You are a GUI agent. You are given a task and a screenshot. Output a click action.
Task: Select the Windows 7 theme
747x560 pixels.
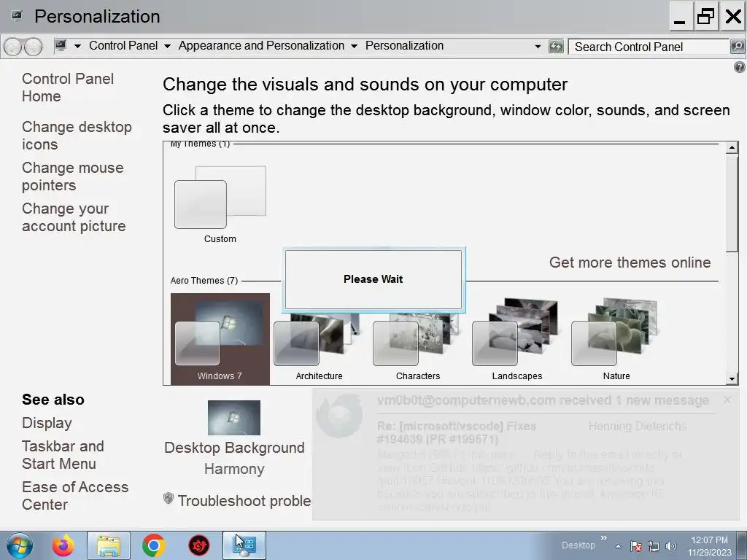[x=220, y=338]
